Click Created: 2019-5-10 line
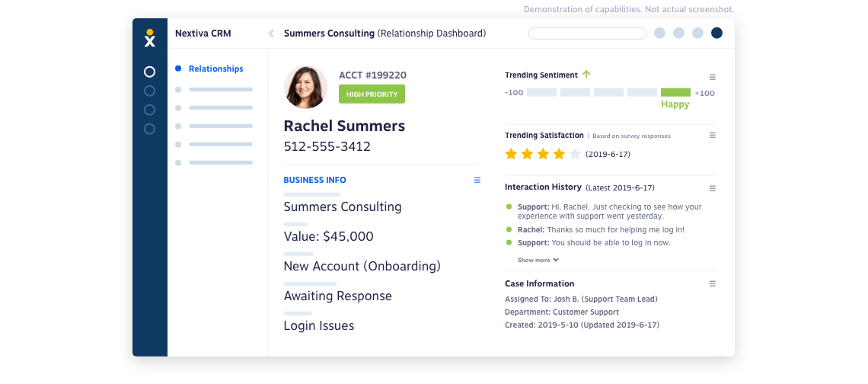This screenshot has width=868, height=384. tap(582, 325)
